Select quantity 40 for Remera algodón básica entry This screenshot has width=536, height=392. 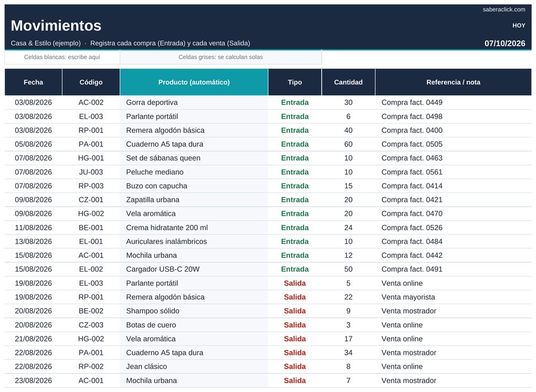point(348,130)
